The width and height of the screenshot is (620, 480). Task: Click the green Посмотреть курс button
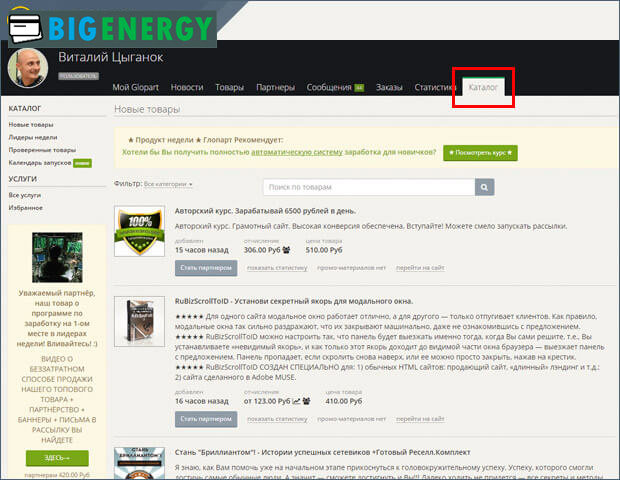(x=480, y=153)
